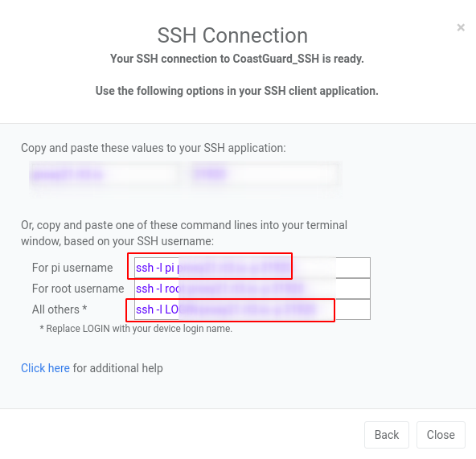
Task: Click the blurred port value field
Action: tap(265, 174)
